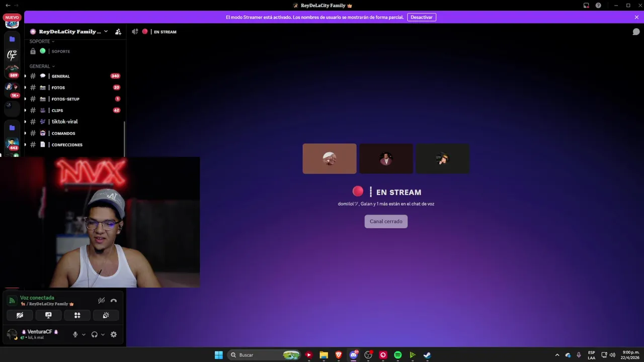Open Spotify from taskbar

click(x=397, y=355)
